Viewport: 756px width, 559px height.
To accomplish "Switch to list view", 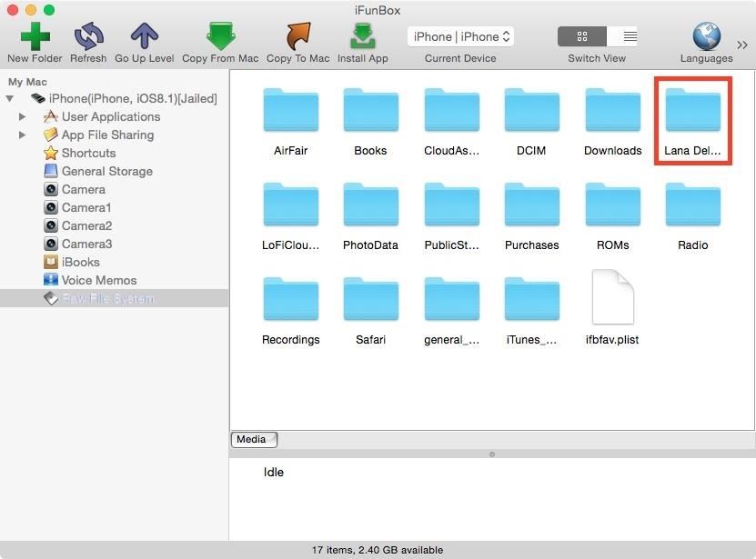I will click(630, 36).
